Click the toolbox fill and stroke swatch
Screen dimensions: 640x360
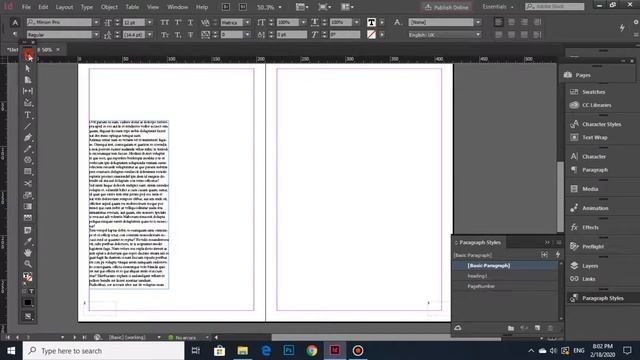pyautogui.click(x=27, y=277)
